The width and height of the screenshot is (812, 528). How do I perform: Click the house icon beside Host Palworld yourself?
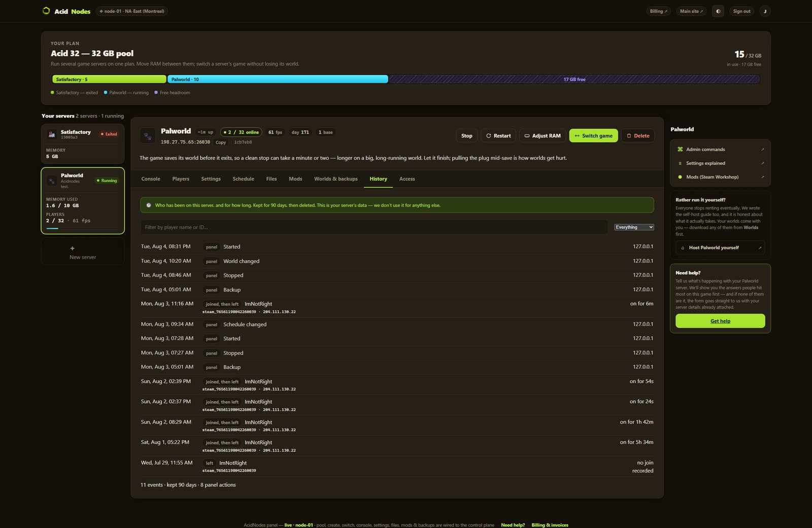tap(683, 248)
